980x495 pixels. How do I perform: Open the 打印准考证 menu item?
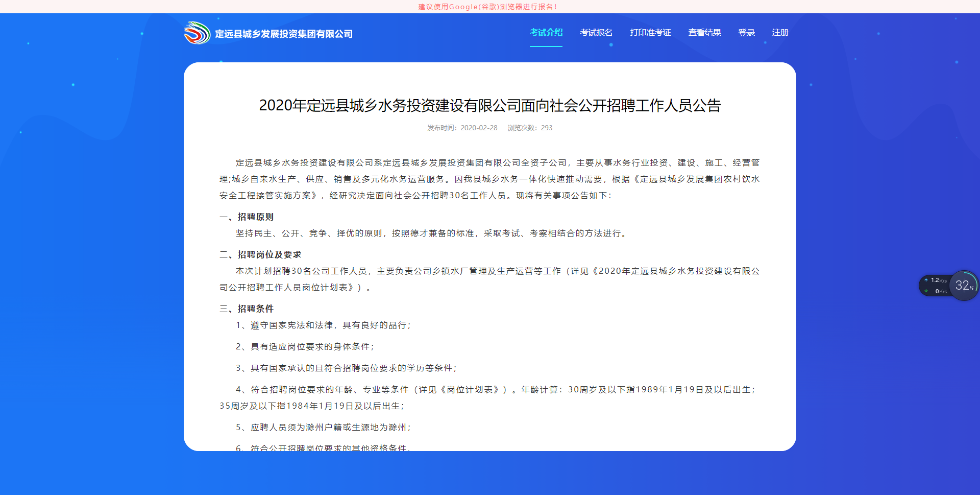pos(650,32)
